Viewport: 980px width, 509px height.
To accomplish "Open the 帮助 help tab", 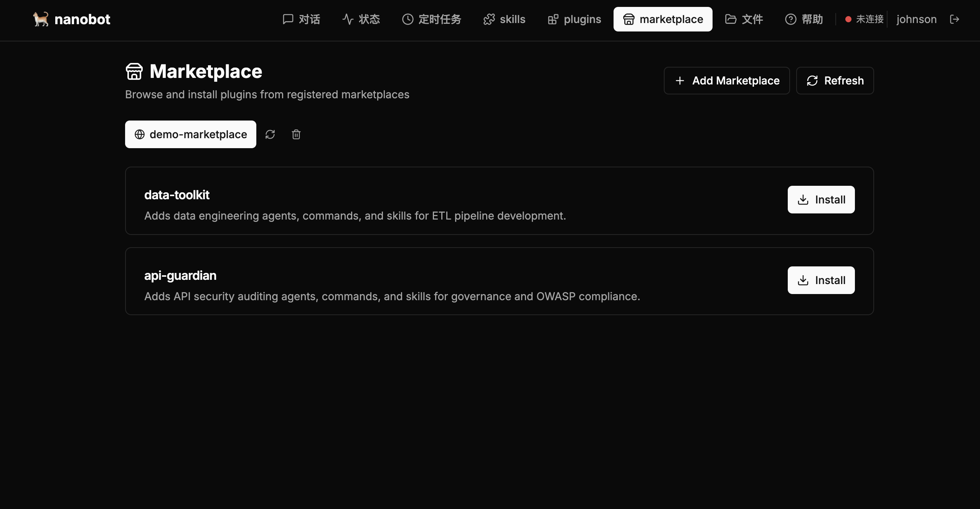I will (804, 19).
